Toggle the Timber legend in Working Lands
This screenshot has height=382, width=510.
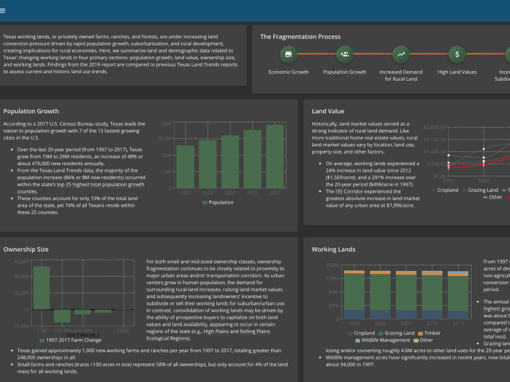tap(429, 333)
